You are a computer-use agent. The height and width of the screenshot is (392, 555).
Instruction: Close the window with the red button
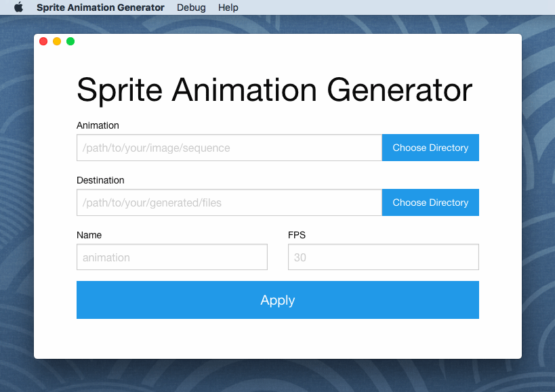[43, 41]
